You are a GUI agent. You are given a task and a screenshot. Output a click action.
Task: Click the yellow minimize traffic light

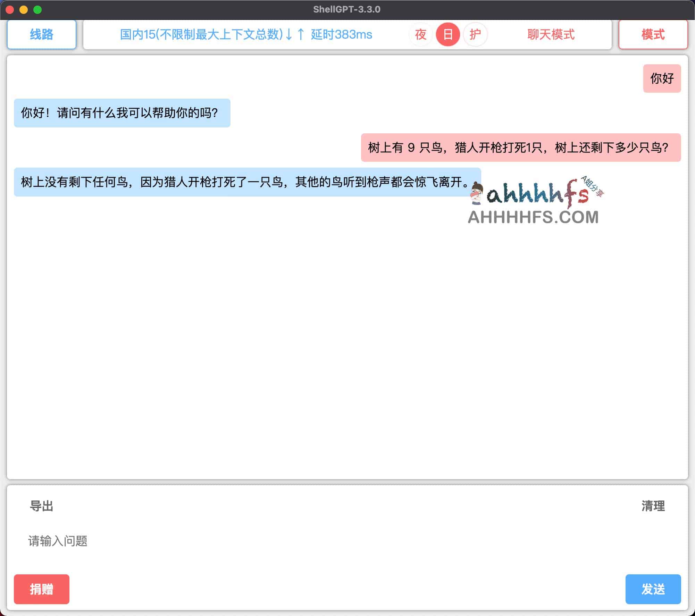pos(23,10)
